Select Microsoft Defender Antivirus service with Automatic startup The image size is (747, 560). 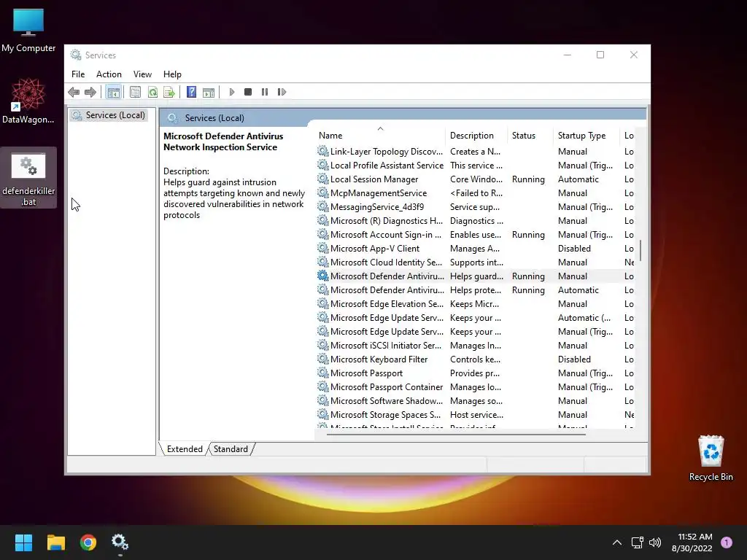pyautogui.click(x=475, y=290)
